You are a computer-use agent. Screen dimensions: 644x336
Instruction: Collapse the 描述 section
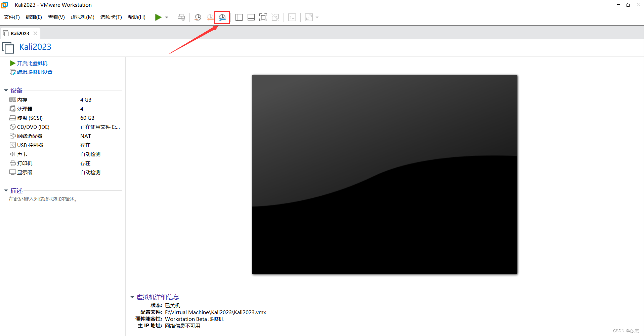pos(6,190)
